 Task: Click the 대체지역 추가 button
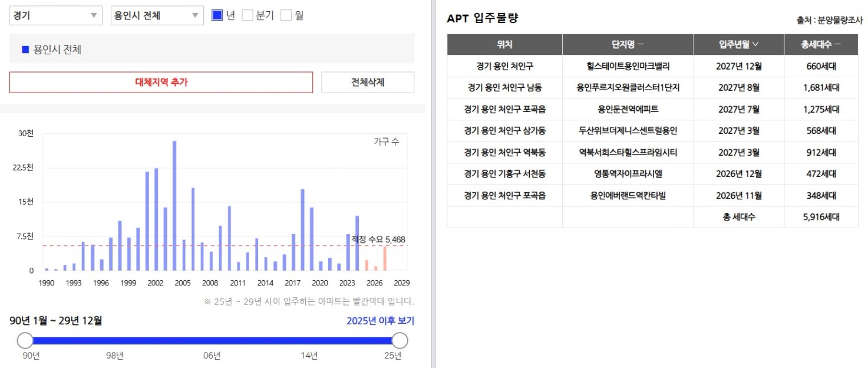[x=161, y=83]
